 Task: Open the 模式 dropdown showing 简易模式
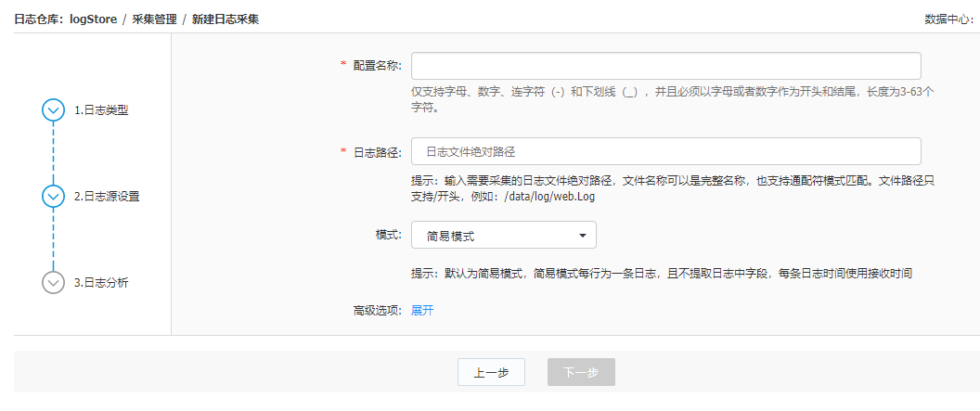(x=504, y=235)
